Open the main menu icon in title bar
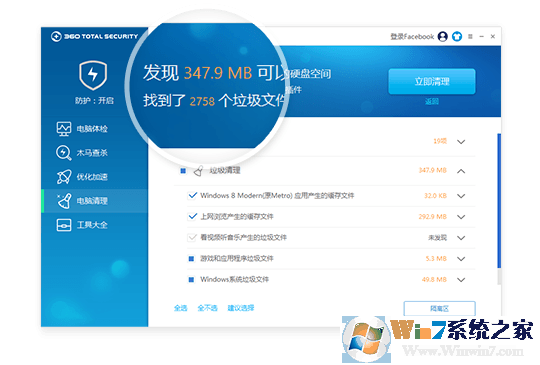Image resolution: width=540 pixels, height=365 pixels. coord(470,36)
